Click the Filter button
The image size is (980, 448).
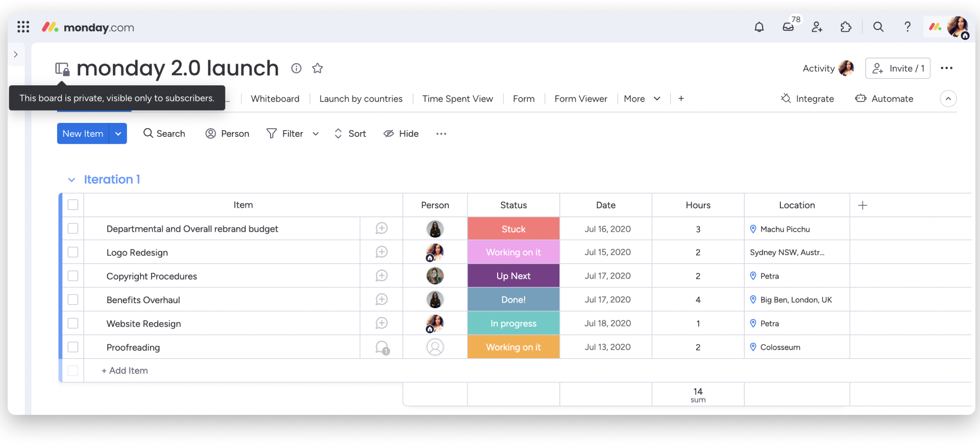[x=285, y=134]
